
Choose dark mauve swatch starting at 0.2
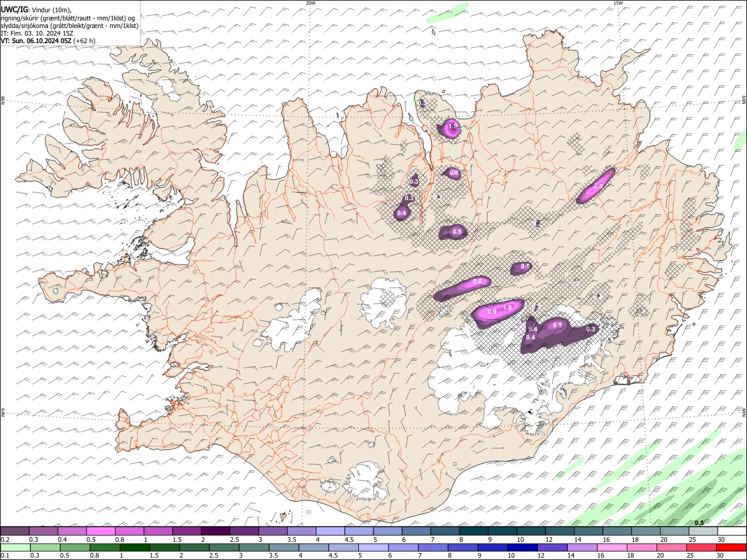tap(15, 531)
